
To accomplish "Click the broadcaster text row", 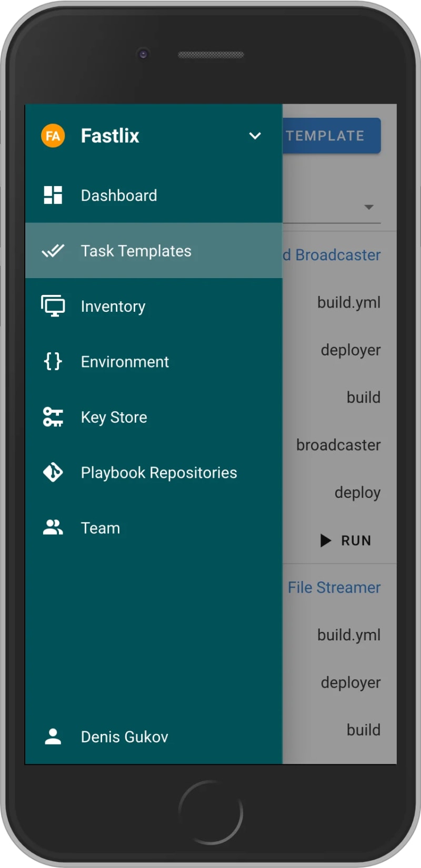I will tap(338, 445).
